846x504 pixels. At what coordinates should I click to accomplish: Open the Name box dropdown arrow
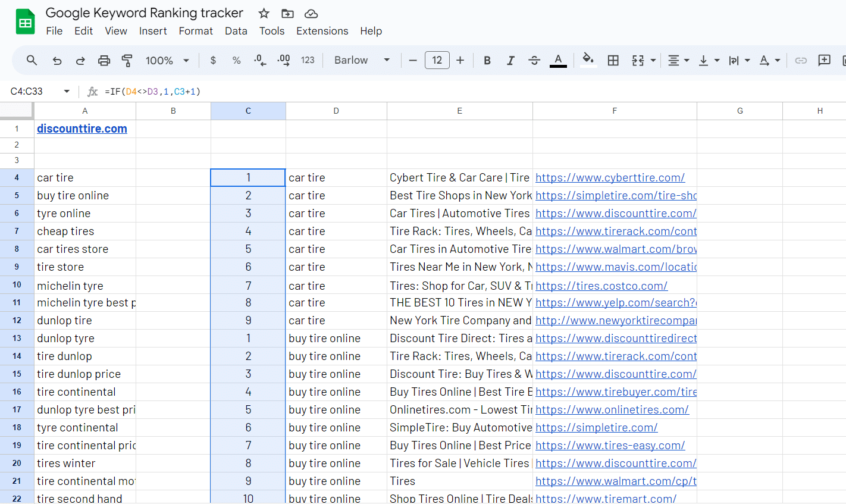click(67, 91)
